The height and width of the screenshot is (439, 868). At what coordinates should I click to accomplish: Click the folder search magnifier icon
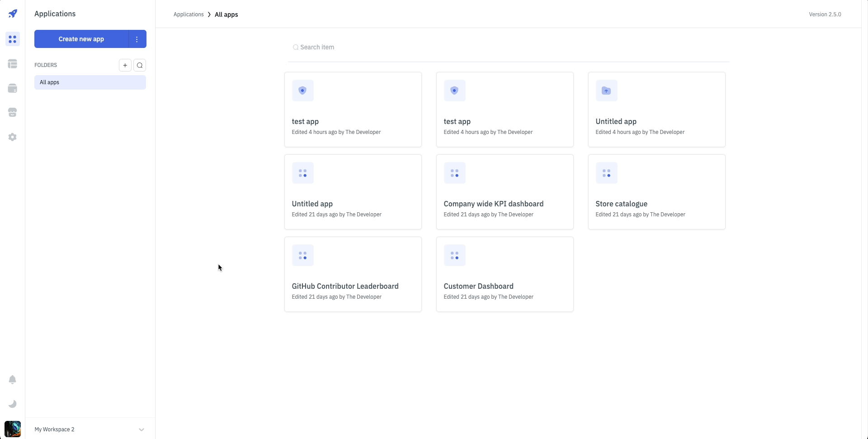click(x=140, y=65)
